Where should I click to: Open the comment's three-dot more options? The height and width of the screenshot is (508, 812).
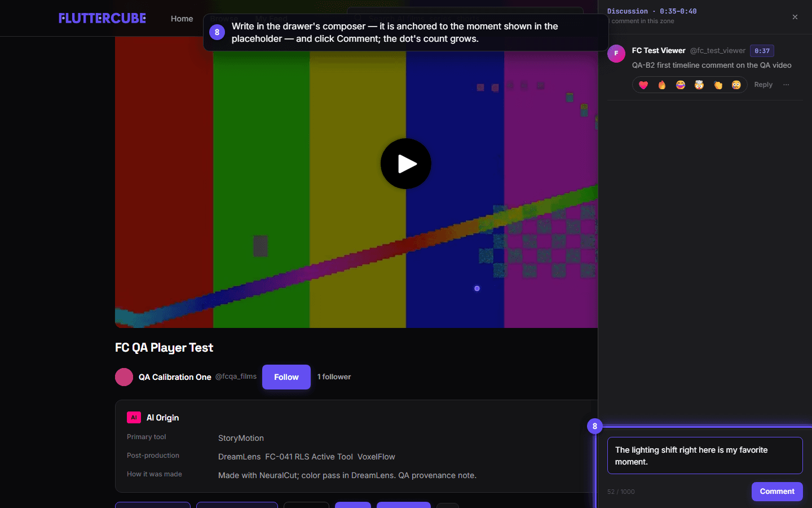(786, 85)
